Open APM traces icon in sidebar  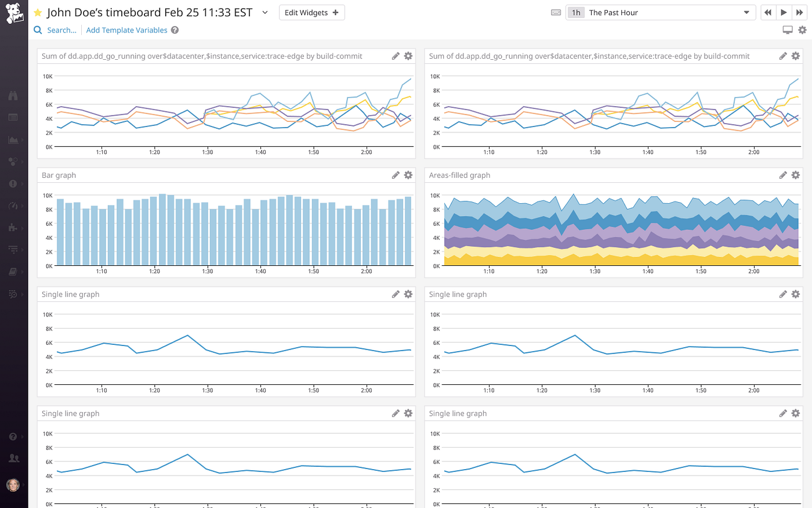[x=13, y=250]
